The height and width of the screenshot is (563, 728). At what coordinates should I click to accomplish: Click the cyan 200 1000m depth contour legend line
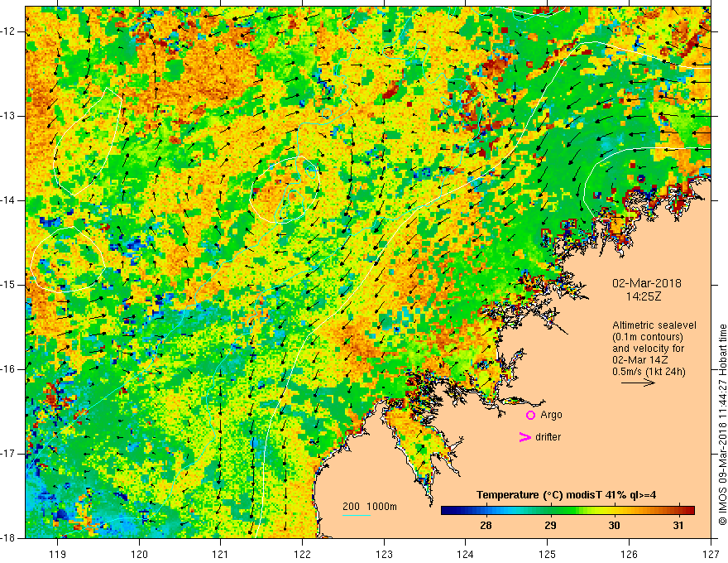pos(357,515)
